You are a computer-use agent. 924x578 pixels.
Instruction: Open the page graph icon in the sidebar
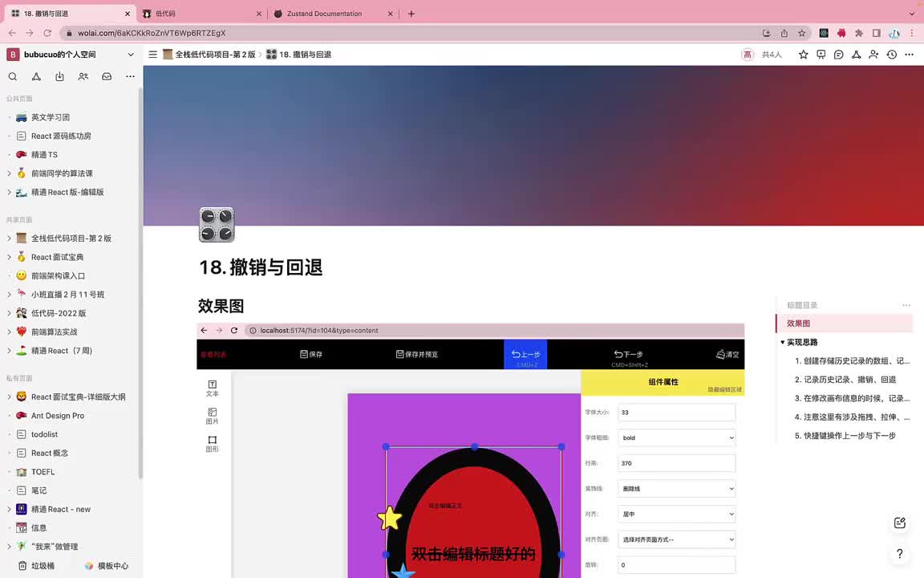click(36, 76)
